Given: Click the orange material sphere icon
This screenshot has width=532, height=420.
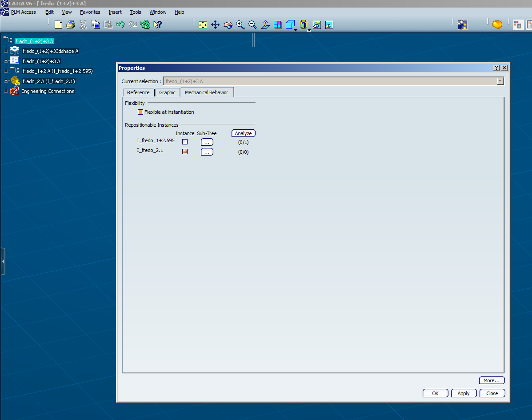Looking at the screenshot, I should pos(497,25).
